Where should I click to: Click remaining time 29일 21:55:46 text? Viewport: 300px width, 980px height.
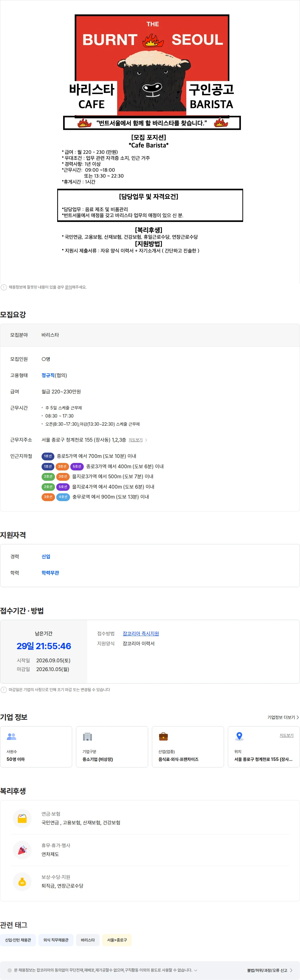[x=44, y=646]
